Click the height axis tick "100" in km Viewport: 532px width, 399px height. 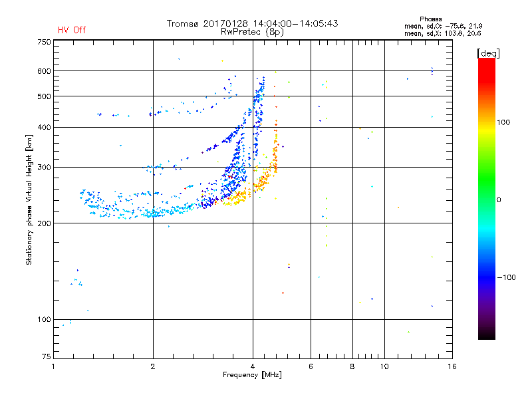(x=44, y=319)
